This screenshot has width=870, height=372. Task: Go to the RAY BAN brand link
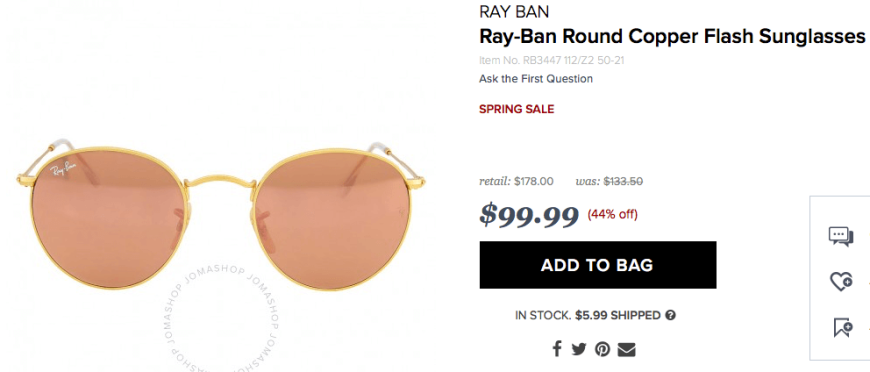(514, 12)
